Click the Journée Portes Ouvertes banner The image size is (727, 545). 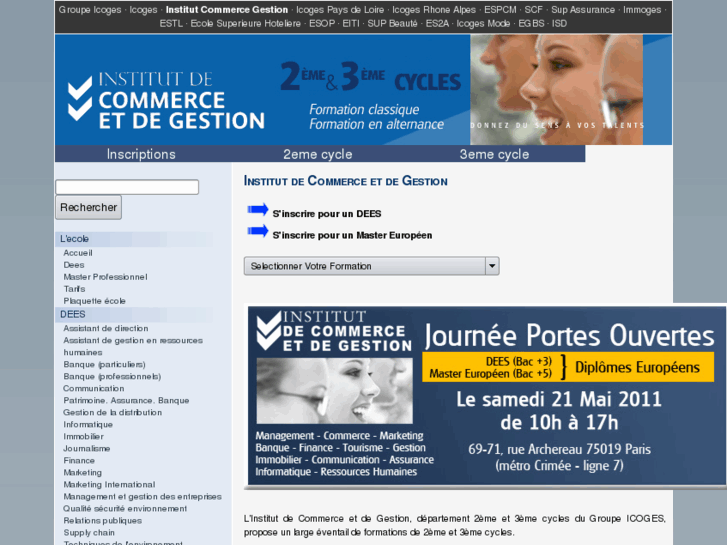pos(485,396)
